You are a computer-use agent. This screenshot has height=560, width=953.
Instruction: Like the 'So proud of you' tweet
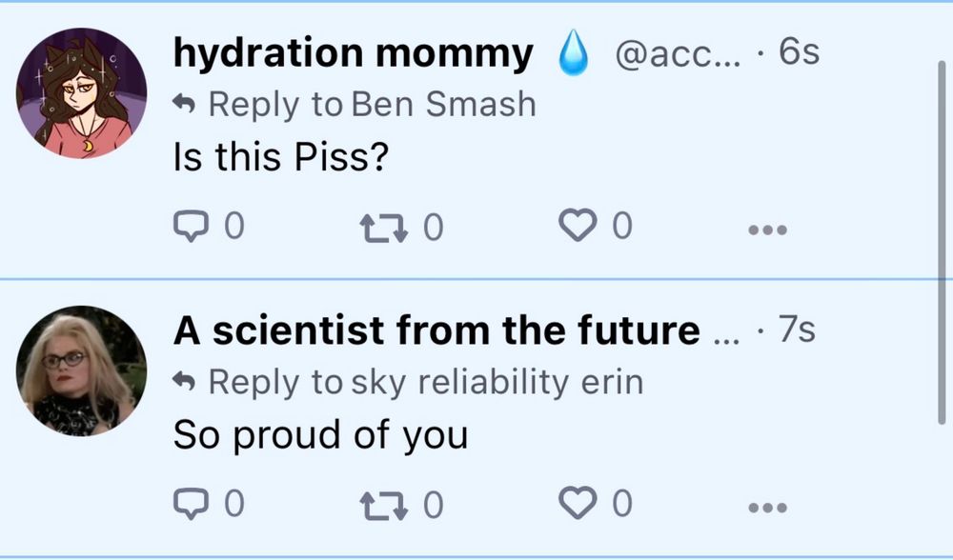[577, 503]
